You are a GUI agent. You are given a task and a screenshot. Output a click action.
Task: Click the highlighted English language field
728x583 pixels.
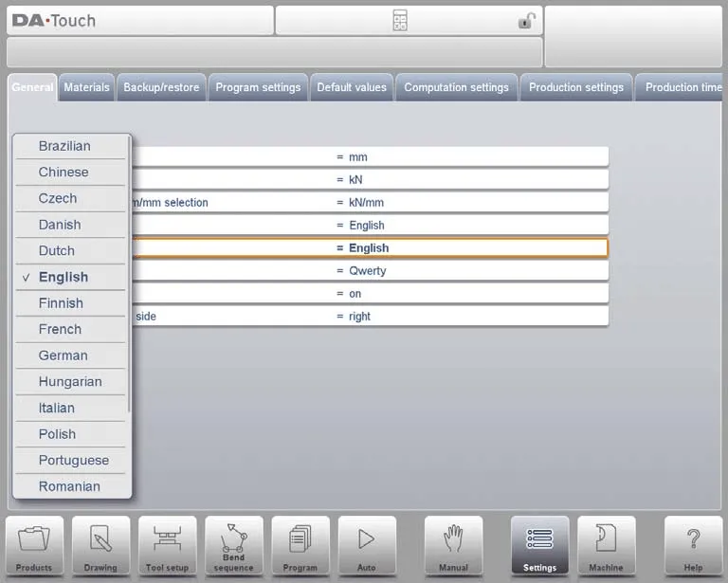click(469, 248)
